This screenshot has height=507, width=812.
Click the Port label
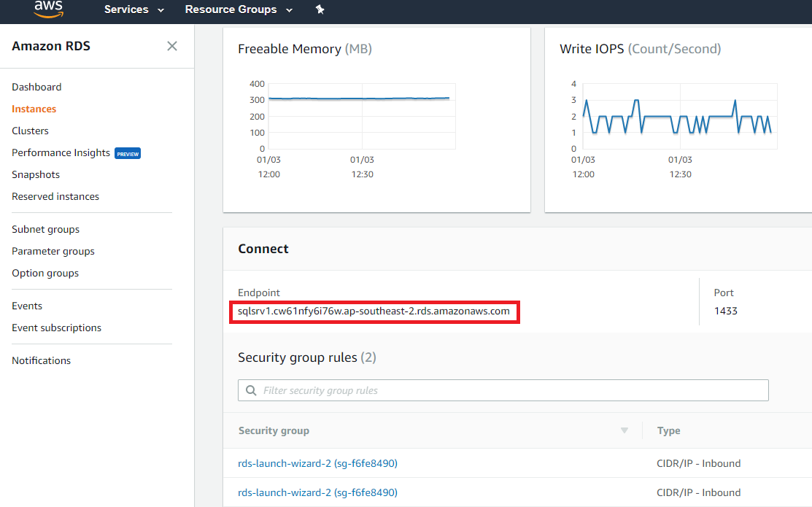point(724,293)
